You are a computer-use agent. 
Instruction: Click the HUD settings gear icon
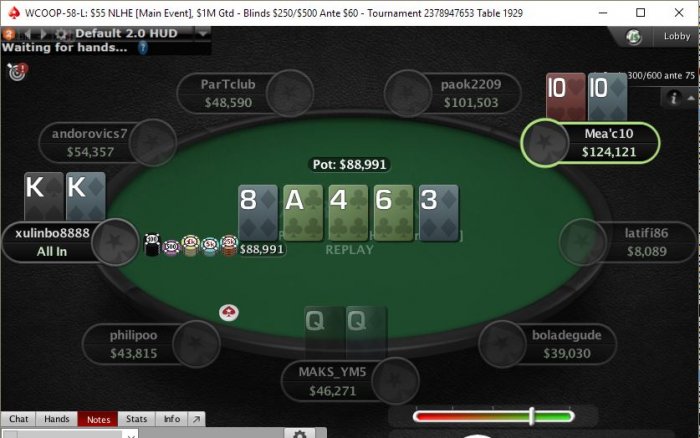coord(61,34)
